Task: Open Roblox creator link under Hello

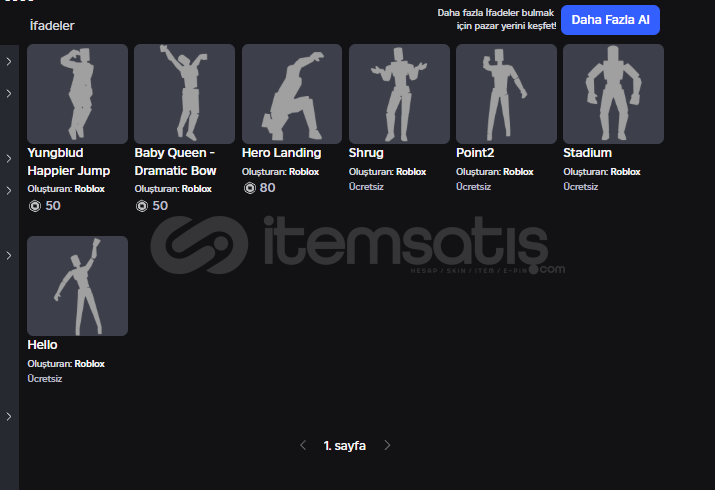Action: pyautogui.click(x=90, y=364)
